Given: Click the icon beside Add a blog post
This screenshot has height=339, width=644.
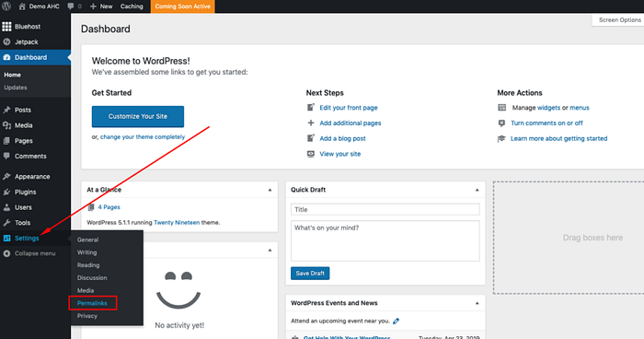Looking at the screenshot, I should click(x=311, y=138).
